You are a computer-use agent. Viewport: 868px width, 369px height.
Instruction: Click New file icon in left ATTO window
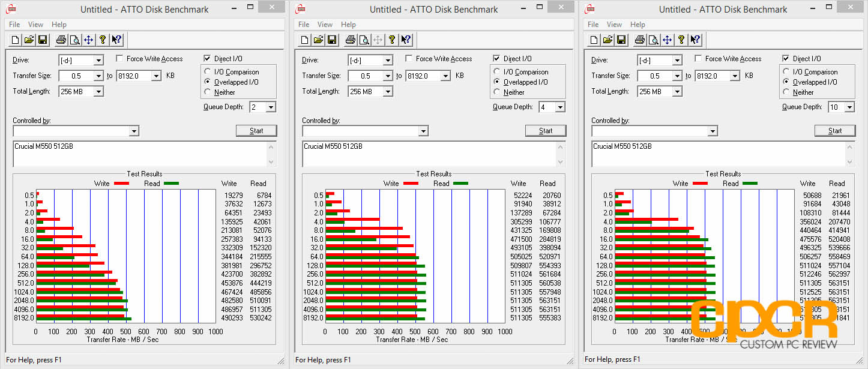pos(16,40)
